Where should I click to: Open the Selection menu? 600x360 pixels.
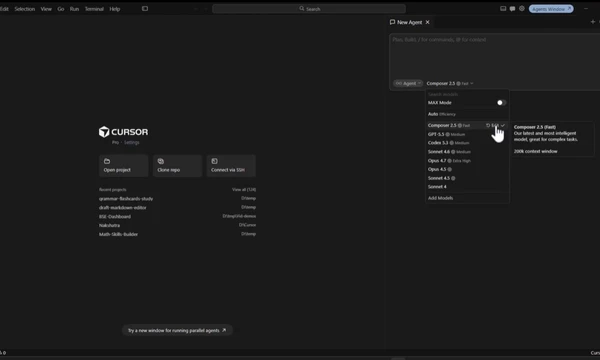(x=24, y=9)
